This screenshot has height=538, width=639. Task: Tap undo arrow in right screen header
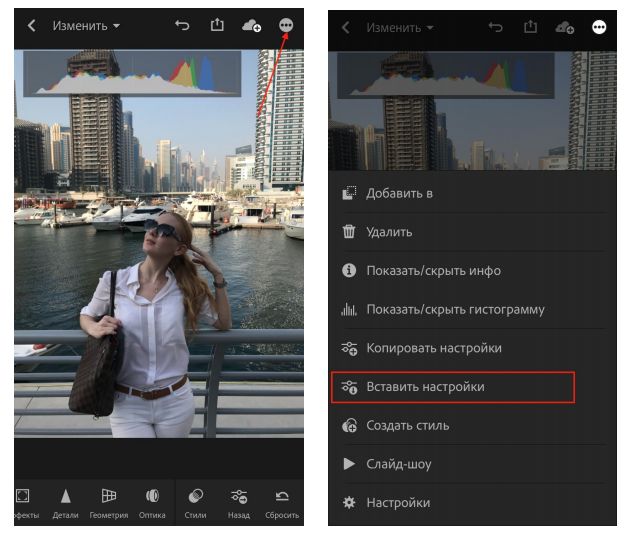(x=496, y=27)
